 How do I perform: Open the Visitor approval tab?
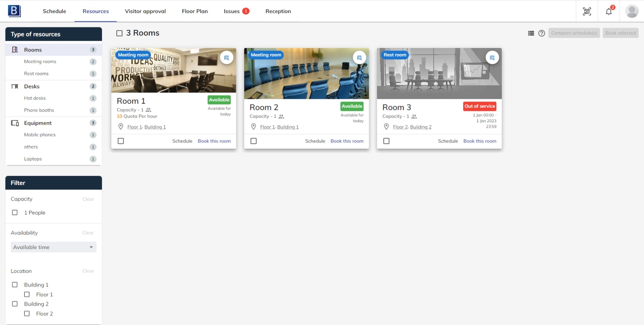[145, 11]
